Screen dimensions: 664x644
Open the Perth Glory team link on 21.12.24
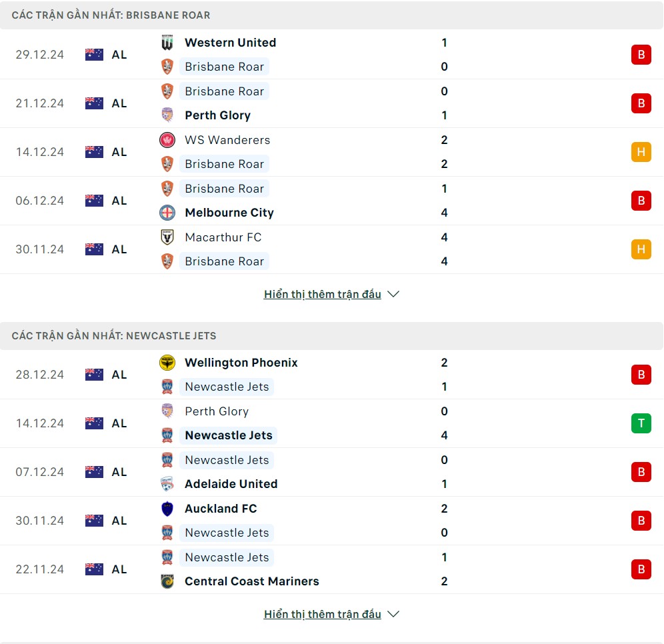pos(217,115)
